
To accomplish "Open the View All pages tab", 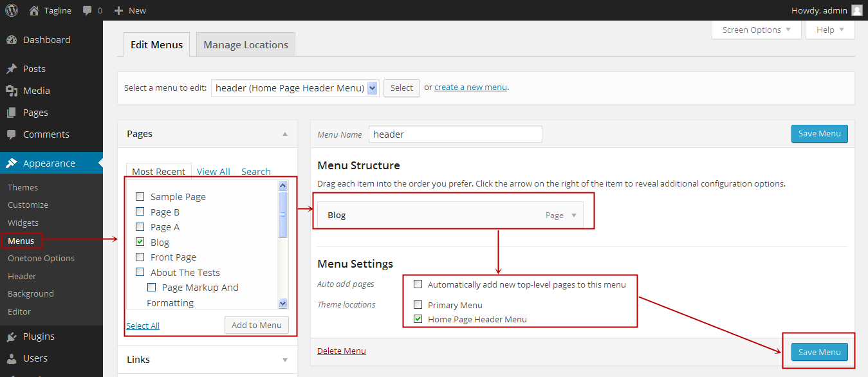I will point(214,171).
